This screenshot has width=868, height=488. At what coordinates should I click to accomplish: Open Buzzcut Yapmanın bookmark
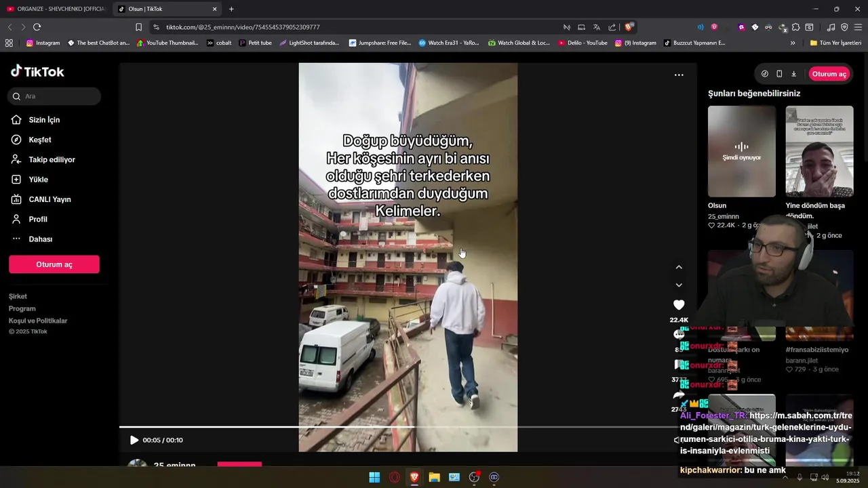694,43
